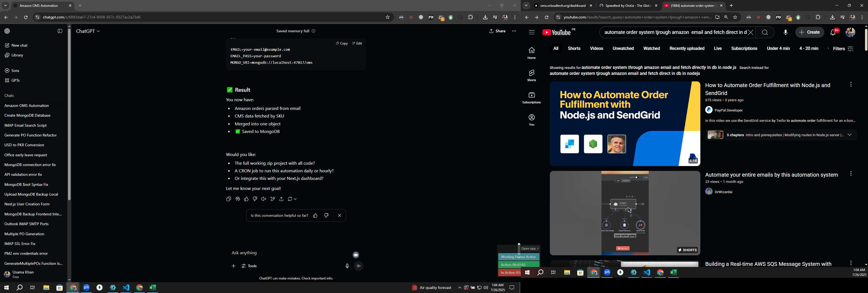
Task: Select the Videos filter chip
Action: pyautogui.click(x=596, y=49)
